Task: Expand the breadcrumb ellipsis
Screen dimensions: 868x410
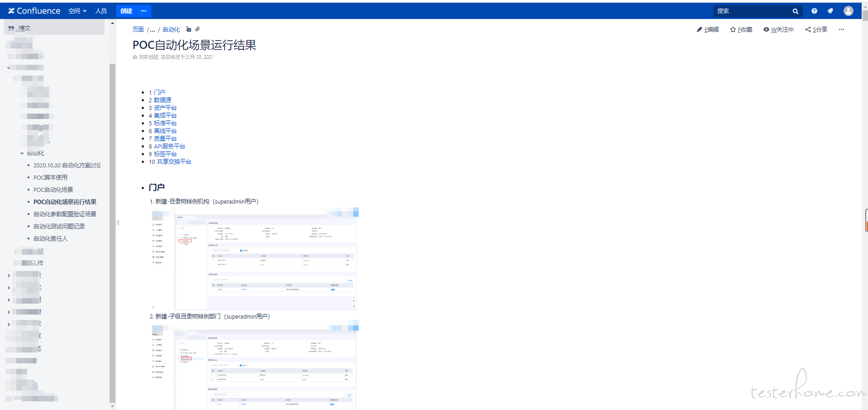Action: coord(152,30)
